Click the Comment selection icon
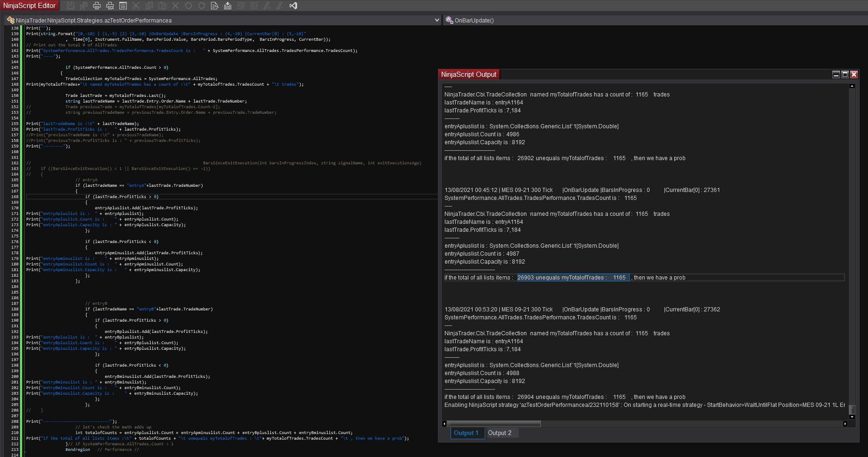This screenshot has height=457, width=868. click(267, 6)
